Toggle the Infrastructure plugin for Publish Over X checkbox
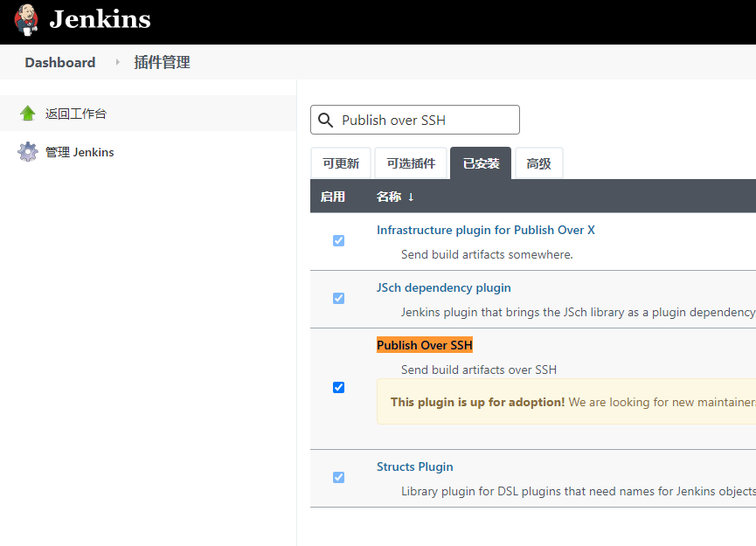The width and height of the screenshot is (756, 546). (338, 240)
